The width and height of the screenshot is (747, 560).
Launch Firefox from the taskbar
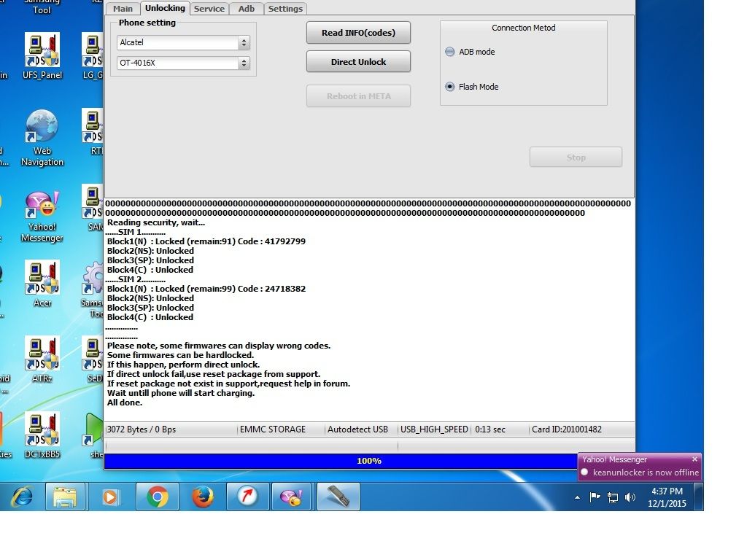[x=203, y=497]
